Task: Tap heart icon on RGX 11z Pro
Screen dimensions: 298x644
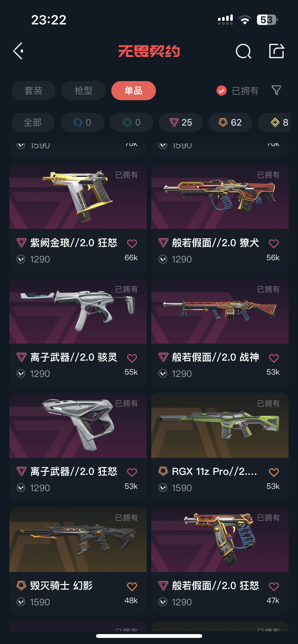Action: (274, 472)
